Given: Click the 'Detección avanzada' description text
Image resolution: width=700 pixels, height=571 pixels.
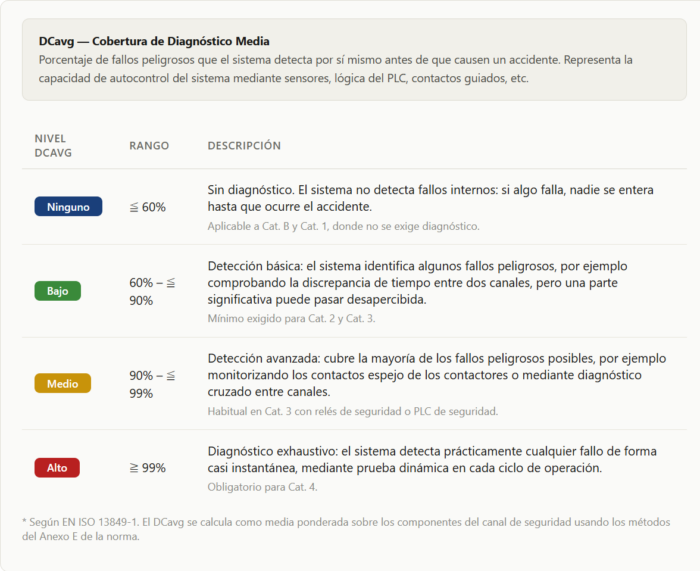Looking at the screenshot, I should coord(437,375).
